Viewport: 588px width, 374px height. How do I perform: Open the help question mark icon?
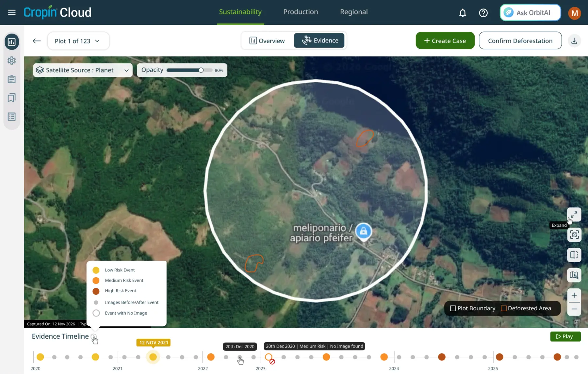coord(483,13)
